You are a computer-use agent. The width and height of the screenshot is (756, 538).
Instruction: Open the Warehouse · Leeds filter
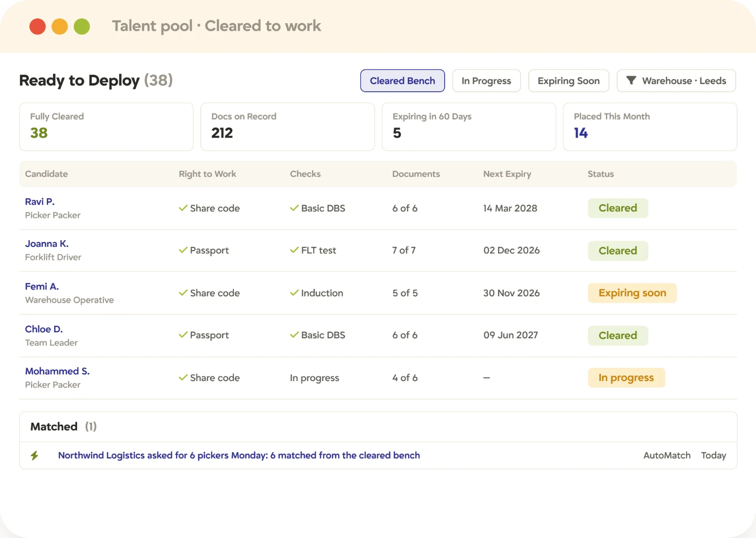[x=676, y=81]
